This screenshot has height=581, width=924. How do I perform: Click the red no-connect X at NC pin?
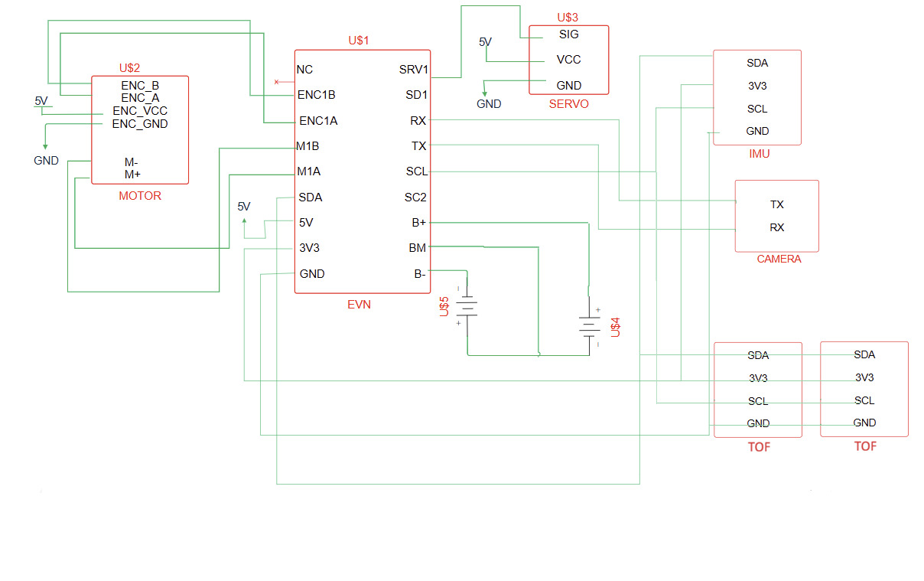(277, 82)
